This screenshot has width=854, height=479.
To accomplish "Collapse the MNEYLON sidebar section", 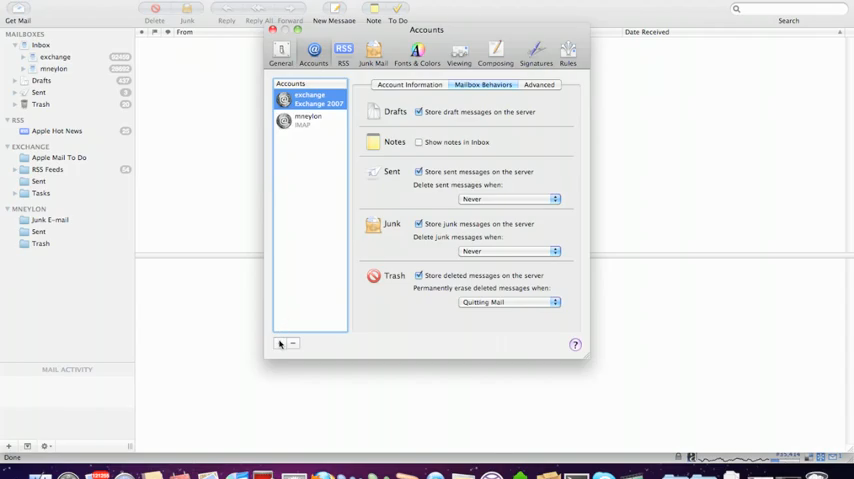I will coord(7,209).
